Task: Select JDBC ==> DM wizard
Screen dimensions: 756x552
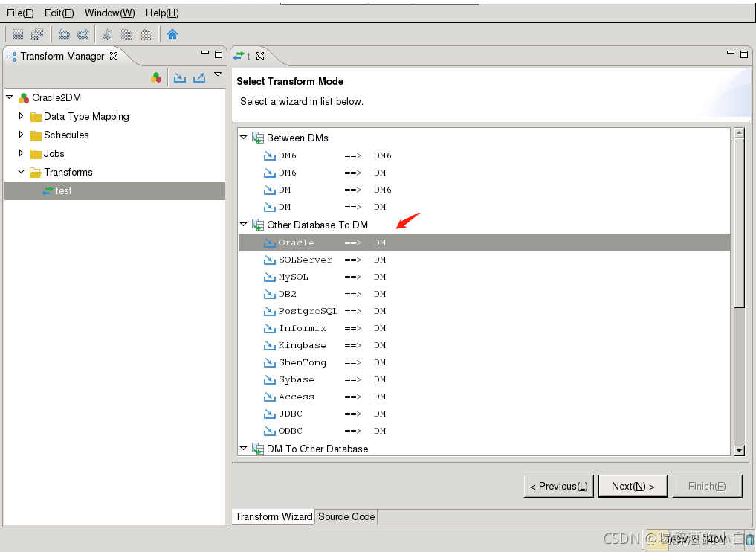Action: tap(484, 414)
